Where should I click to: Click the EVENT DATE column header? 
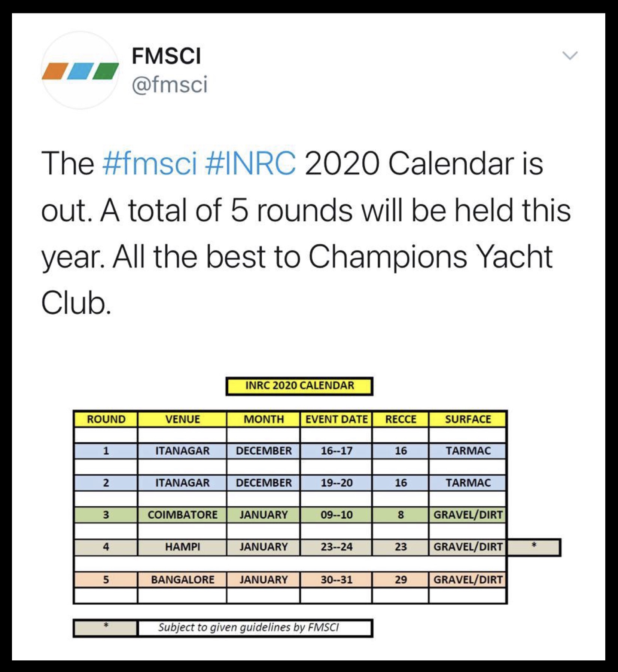(x=336, y=419)
